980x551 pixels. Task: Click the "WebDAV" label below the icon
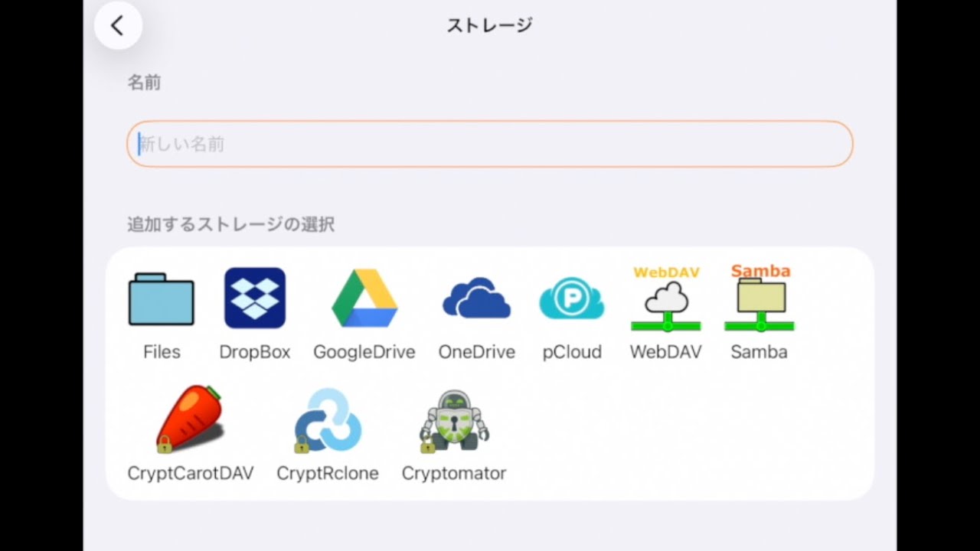[666, 352]
